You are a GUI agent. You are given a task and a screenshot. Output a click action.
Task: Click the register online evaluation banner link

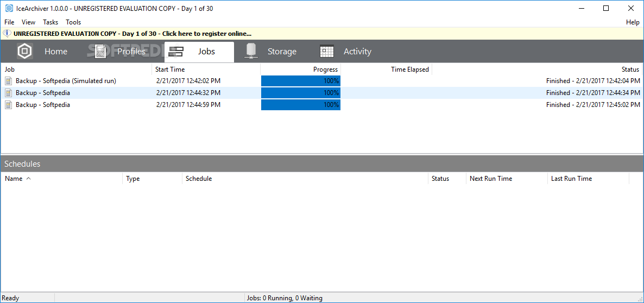[x=132, y=34]
